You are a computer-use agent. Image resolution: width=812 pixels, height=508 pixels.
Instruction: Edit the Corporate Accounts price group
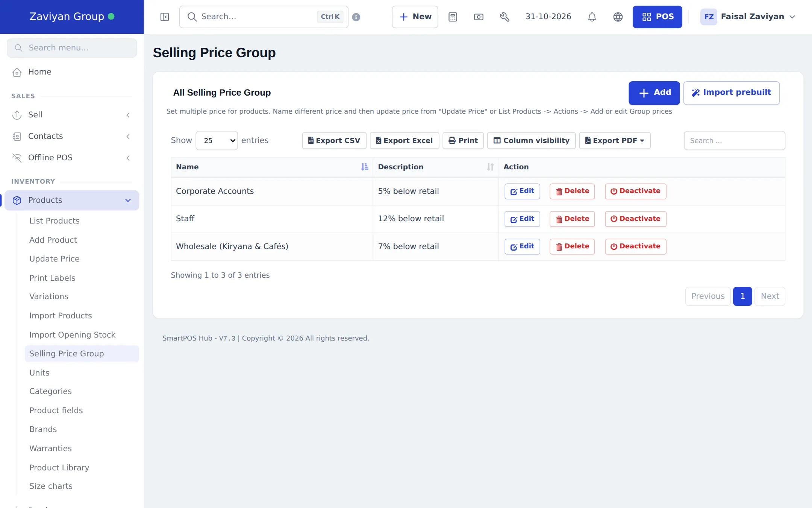(522, 191)
